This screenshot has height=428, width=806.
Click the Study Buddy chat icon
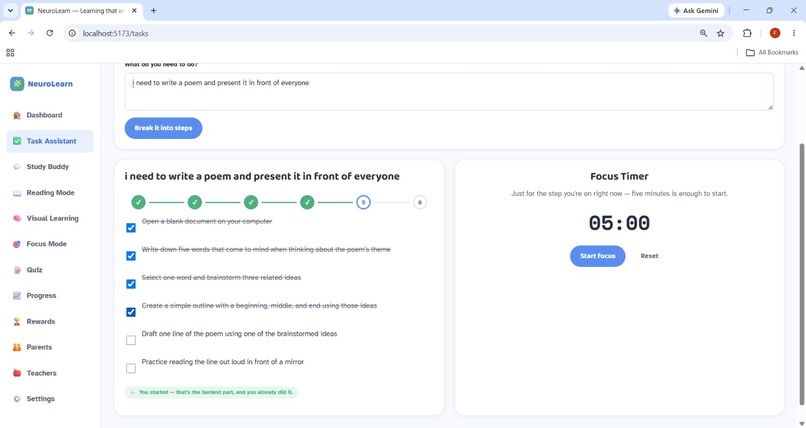tap(17, 166)
